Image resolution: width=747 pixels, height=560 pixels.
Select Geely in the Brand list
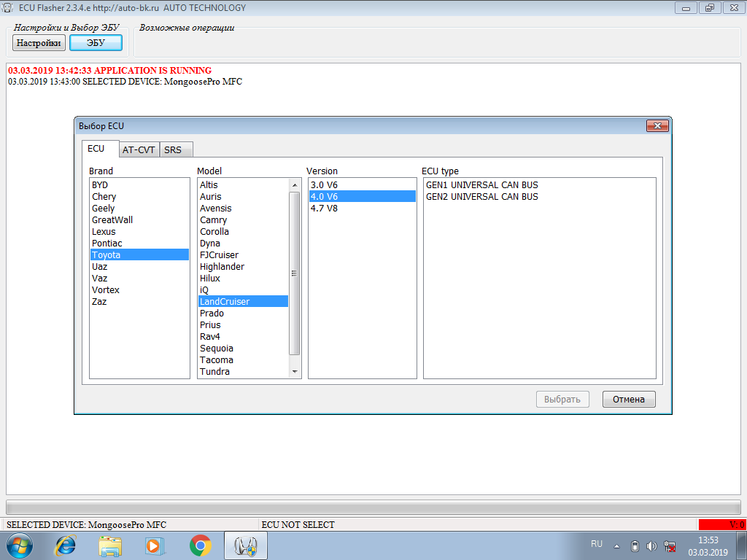pyautogui.click(x=139, y=208)
